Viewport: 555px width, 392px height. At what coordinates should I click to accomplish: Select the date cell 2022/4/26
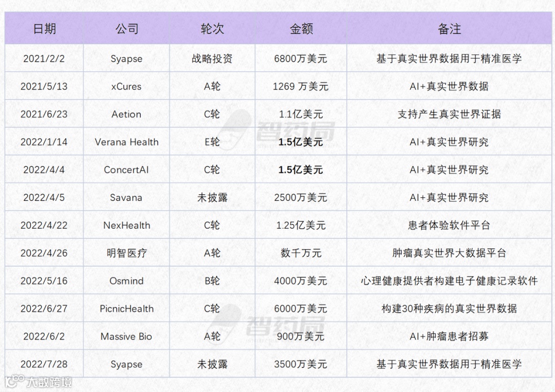point(44,253)
